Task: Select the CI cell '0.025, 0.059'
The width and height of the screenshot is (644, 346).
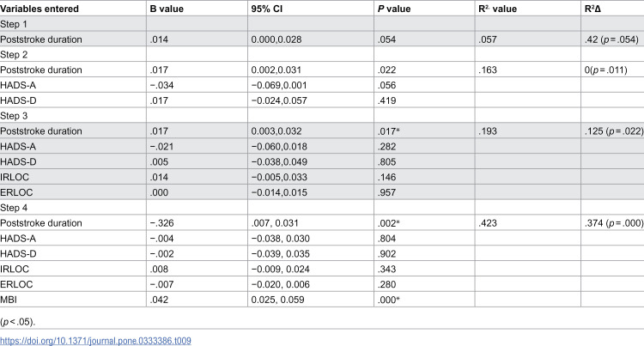Action: coord(277,300)
